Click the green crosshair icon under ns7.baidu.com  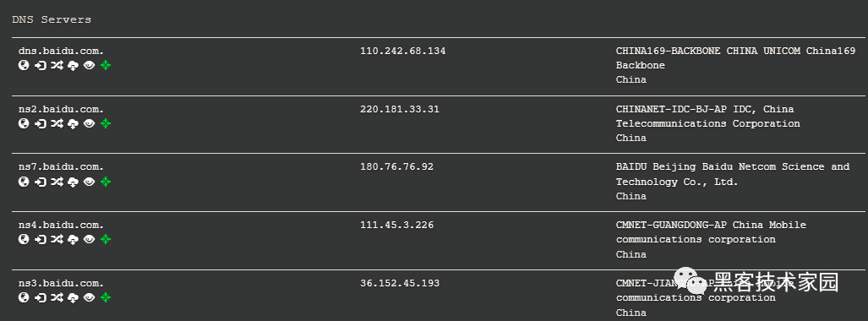pyautogui.click(x=106, y=182)
